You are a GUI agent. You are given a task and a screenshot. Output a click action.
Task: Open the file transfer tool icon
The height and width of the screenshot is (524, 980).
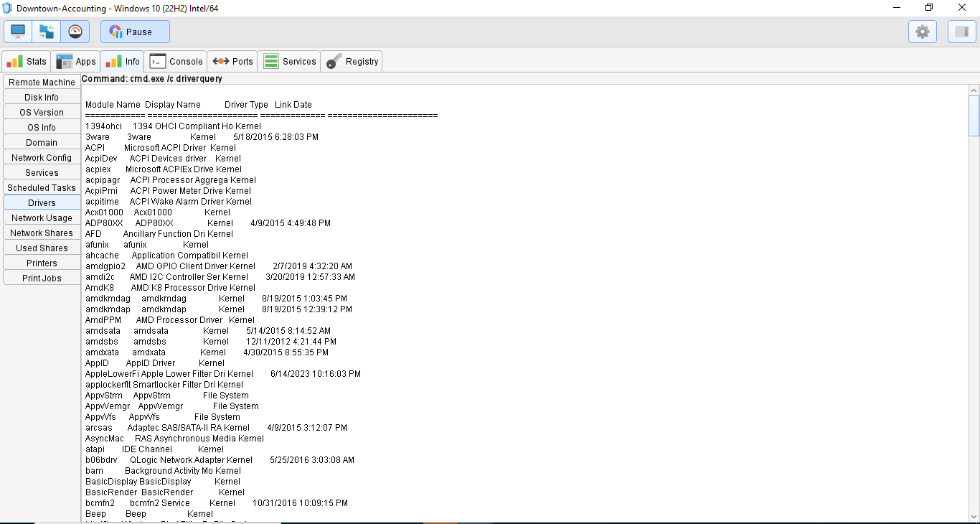coord(45,32)
